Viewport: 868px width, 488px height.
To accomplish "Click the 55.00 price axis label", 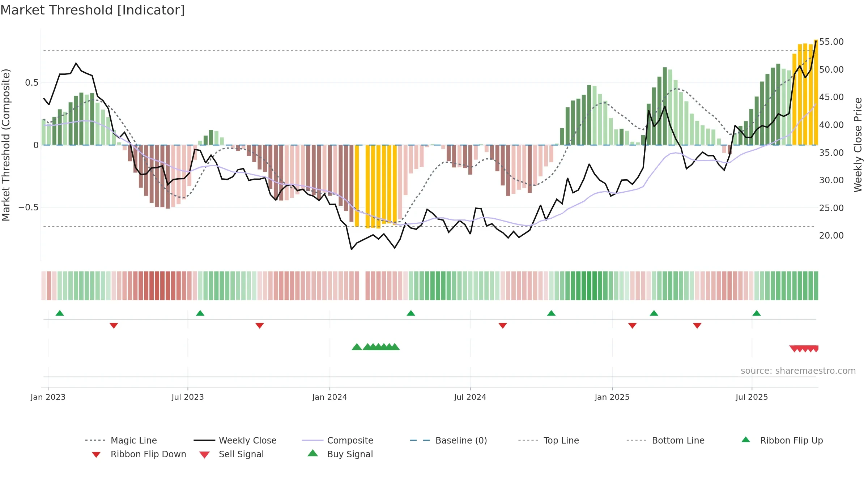I will [831, 42].
